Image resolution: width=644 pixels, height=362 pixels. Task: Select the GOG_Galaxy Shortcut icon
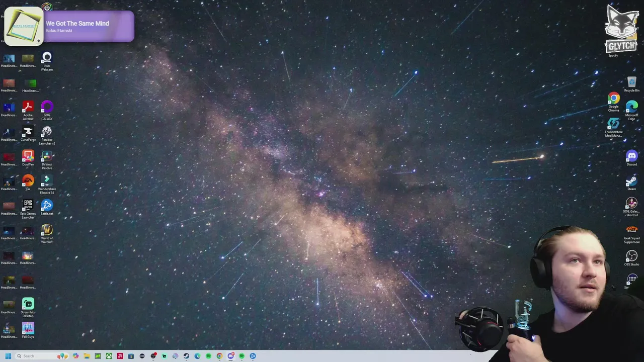point(631,207)
